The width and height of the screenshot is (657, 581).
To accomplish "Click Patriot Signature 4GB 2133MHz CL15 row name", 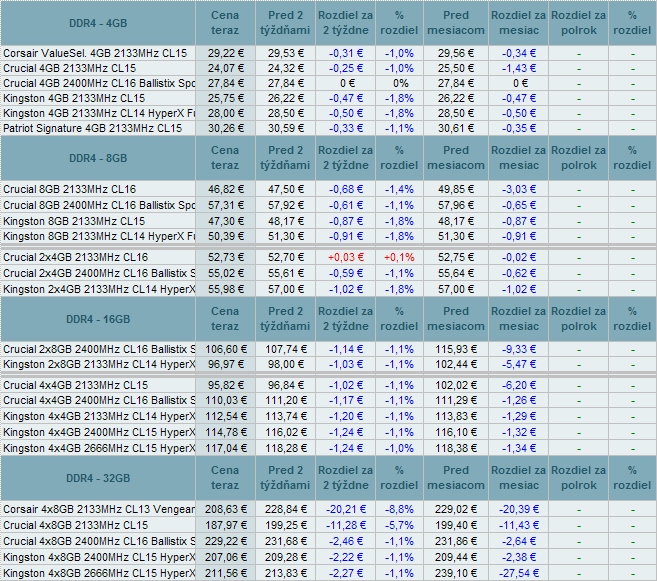I will pos(93,128).
